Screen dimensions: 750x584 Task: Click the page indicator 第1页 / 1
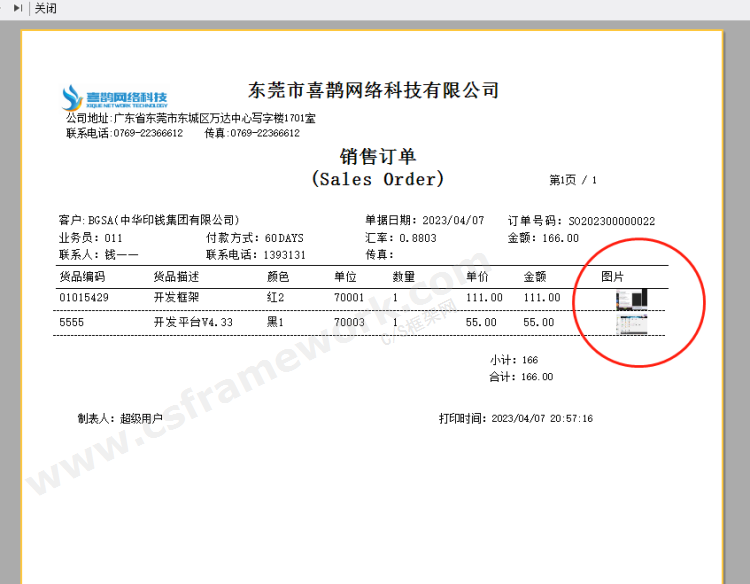(x=572, y=181)
